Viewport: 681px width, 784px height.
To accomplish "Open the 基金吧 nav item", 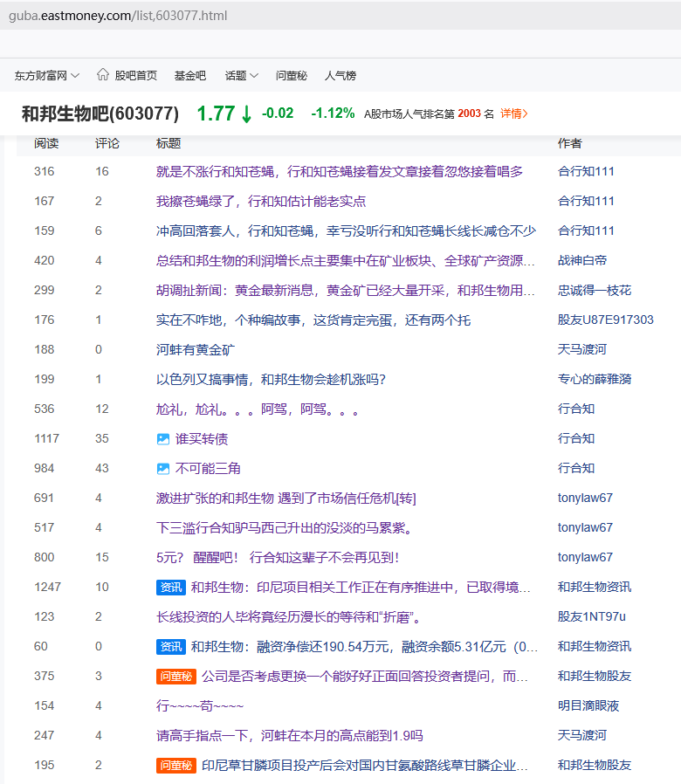I will point(190,75).
